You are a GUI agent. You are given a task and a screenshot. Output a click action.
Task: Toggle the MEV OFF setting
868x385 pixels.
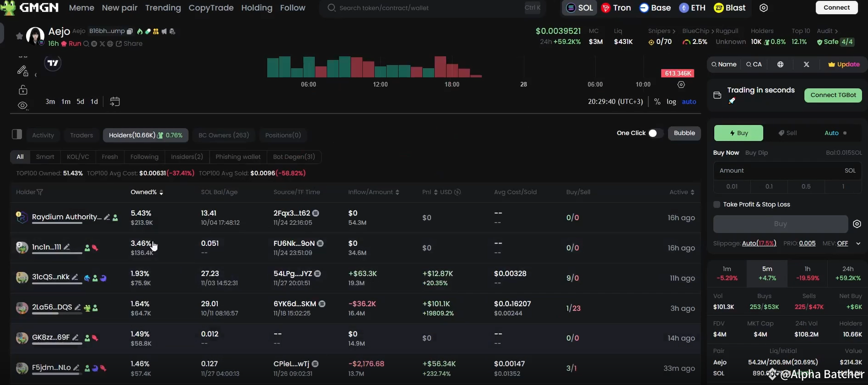842,244
